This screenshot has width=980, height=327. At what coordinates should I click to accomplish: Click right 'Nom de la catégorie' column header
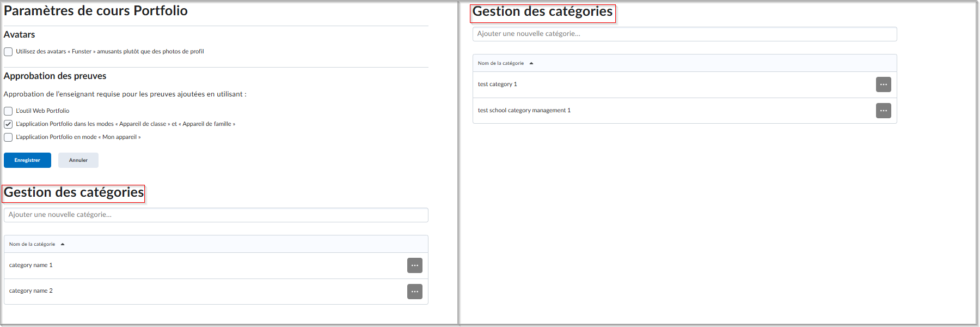click(501, 63)
